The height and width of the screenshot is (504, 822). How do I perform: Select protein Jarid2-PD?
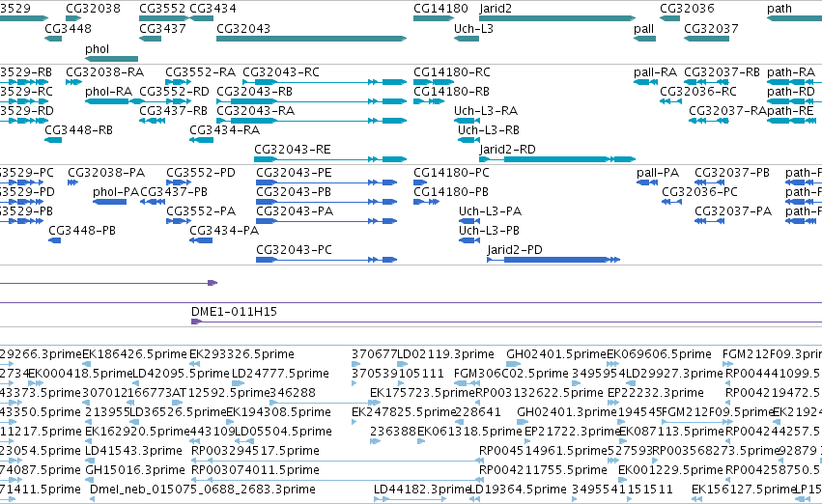(515, 250)
